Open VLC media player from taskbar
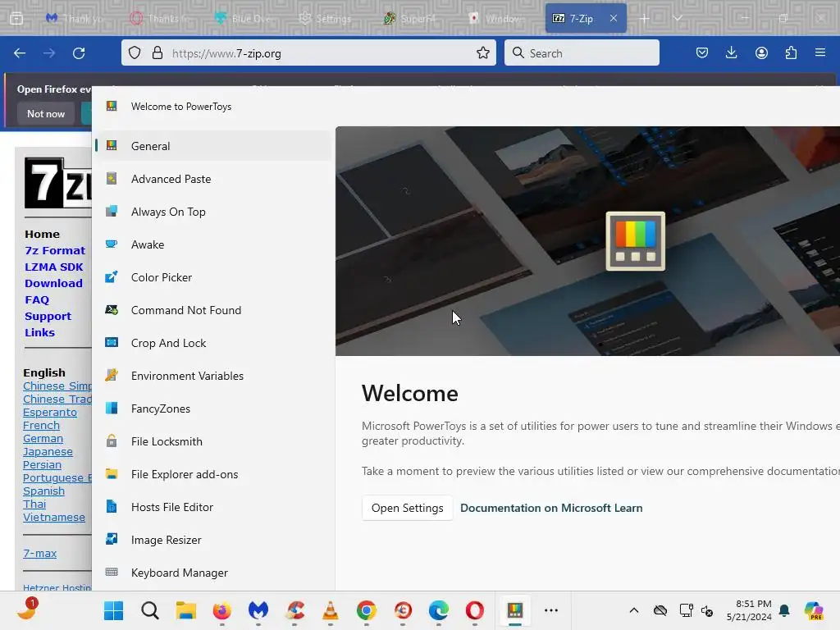 tap(330, 610)
